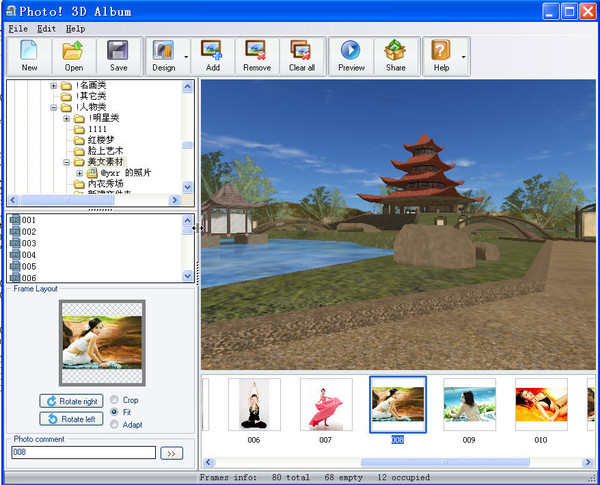Click the Share toolbar icon
The width and height of the screenshot is (600, 485).
tap(395, 50)
